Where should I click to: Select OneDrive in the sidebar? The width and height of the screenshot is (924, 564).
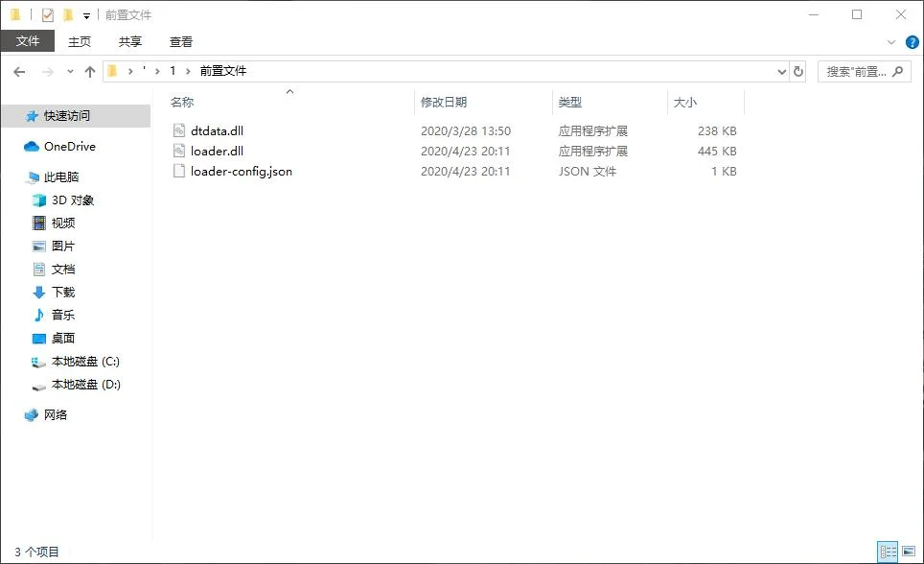click(67, 146)
